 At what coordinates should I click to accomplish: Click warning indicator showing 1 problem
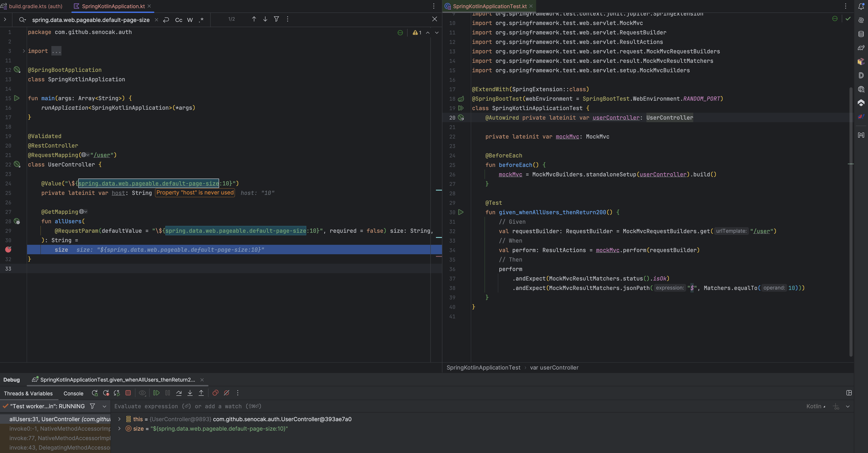pos(417,33)
